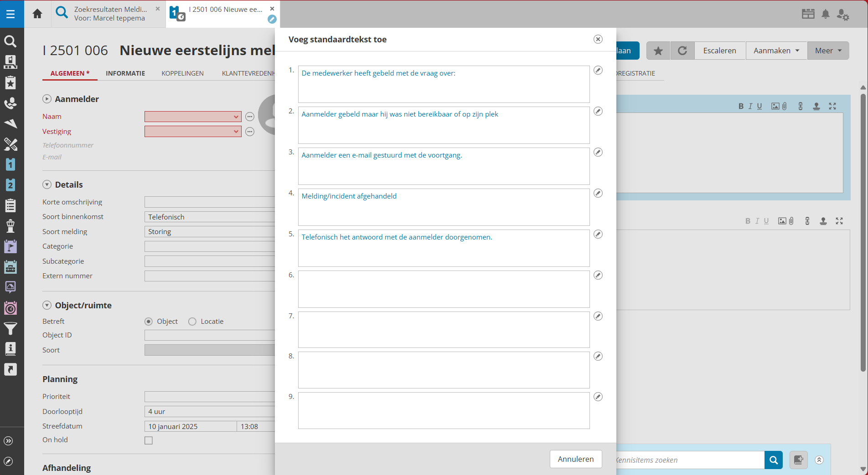Open the Naam dropdown

[x=236, y=117]
